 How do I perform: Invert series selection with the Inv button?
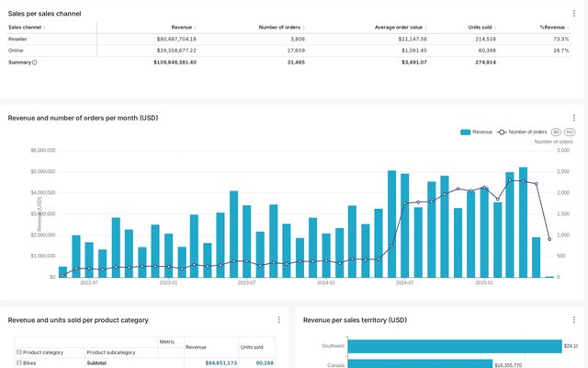[x=570, y=132]
